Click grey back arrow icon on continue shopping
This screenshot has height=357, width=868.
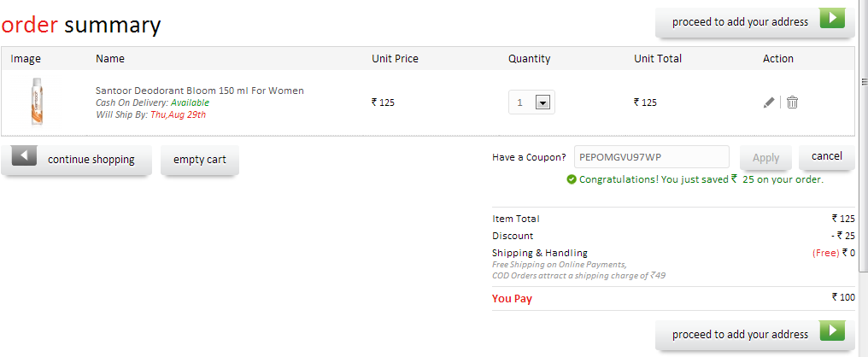pyautogui.click(x=24, y=155)
